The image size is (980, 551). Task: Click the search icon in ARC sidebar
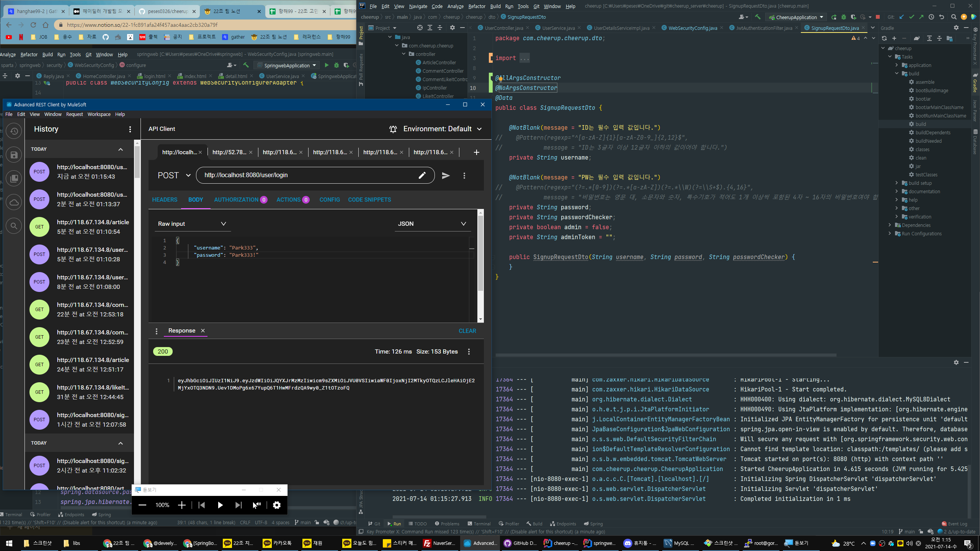pos(14,226)
